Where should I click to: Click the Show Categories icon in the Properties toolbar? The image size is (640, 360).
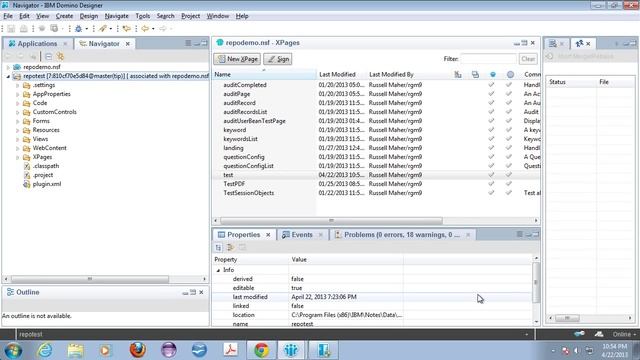tap(218, 248)
